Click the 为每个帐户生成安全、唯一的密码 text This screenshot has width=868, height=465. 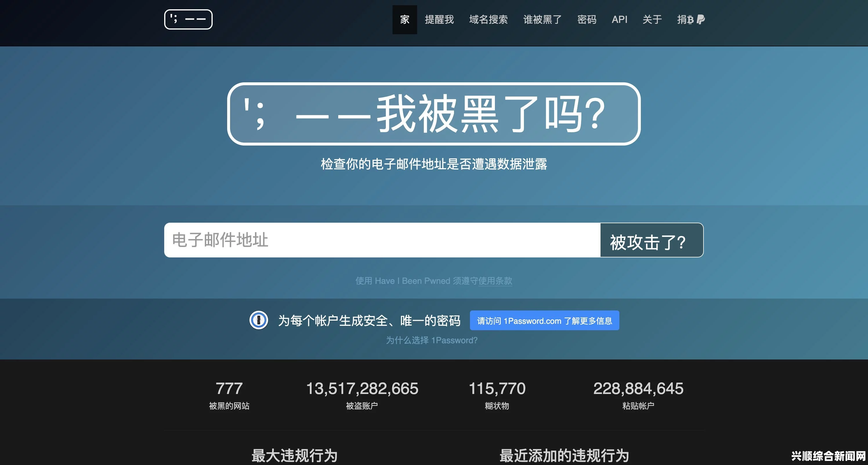pyautogui.click(x=369, y=321)
